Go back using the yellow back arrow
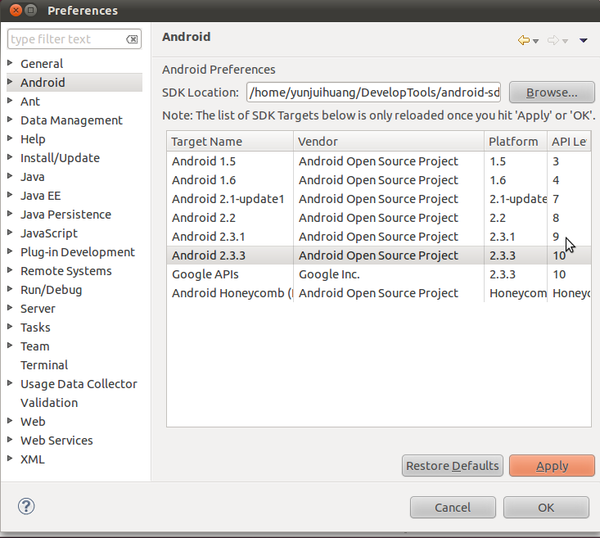 (x=523, y=40)
